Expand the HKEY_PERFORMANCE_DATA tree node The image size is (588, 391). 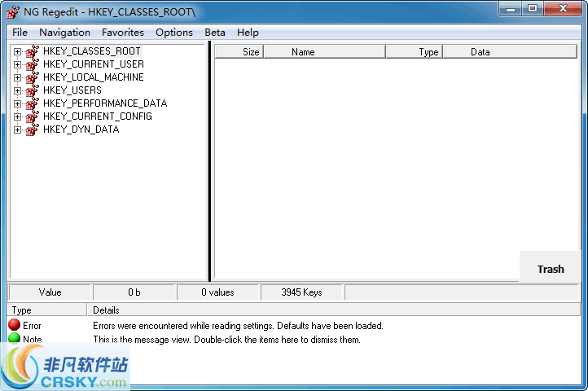[17, 103]
